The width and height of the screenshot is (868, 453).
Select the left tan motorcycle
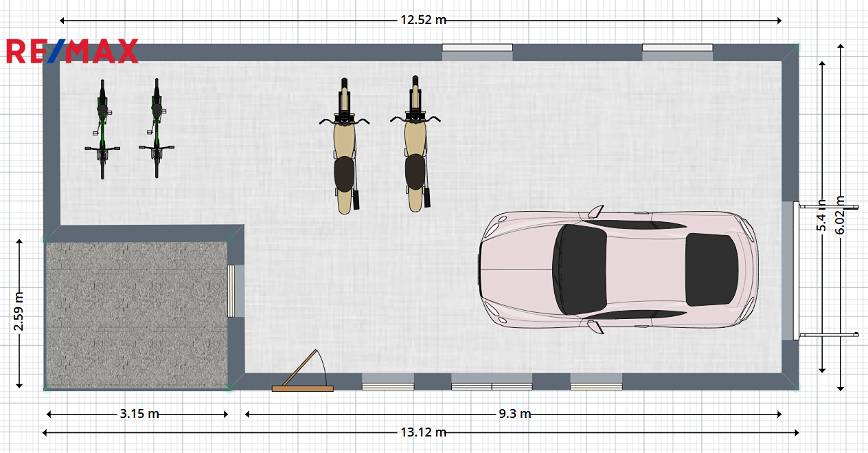point(345,145)
